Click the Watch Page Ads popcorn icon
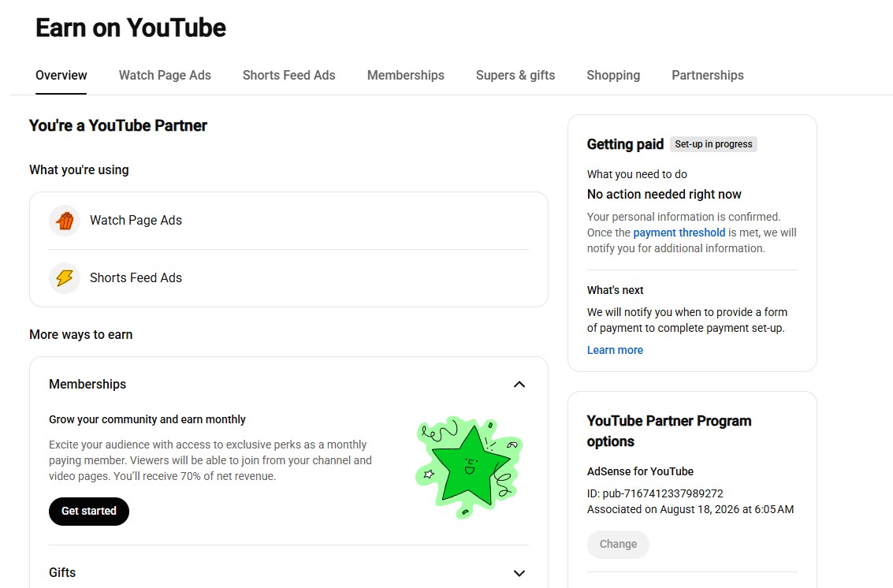The height and width of the screenshot is (588, 893). tap(65, 221)
